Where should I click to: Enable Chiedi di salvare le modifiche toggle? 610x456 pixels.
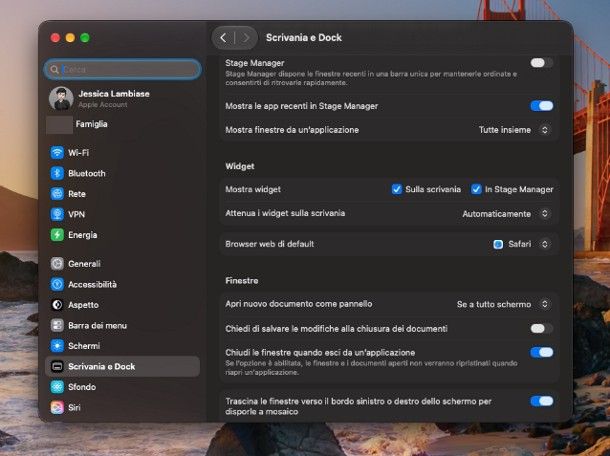tap(542, 329)
